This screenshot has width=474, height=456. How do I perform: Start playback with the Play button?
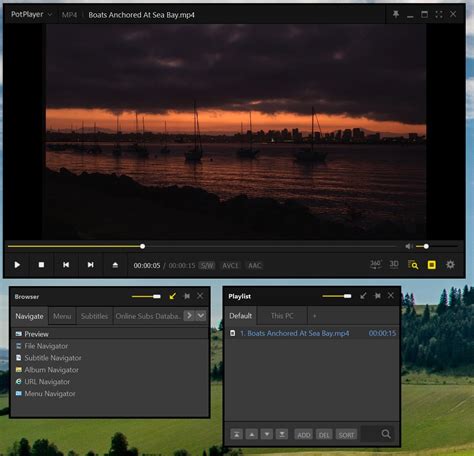click(17, 265)
